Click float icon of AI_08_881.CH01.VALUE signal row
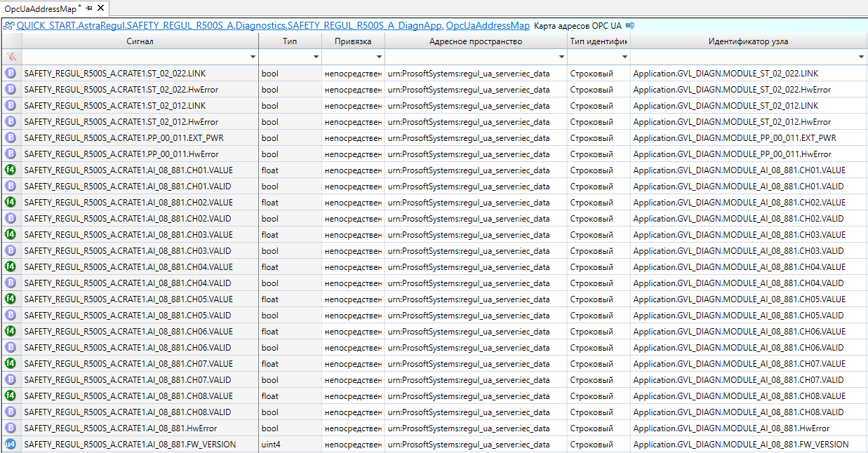868x453 pixels. 11,170
